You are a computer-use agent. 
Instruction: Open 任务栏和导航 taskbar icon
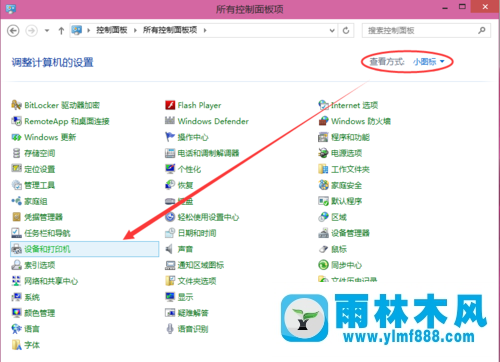click(x=16, y=233)
